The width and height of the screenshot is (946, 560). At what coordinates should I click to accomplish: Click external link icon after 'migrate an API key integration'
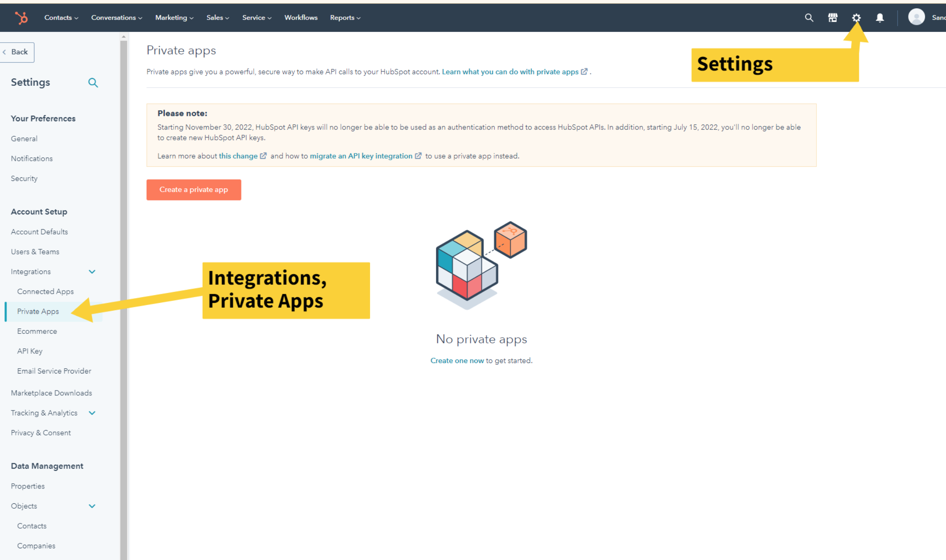click(418, 156)
